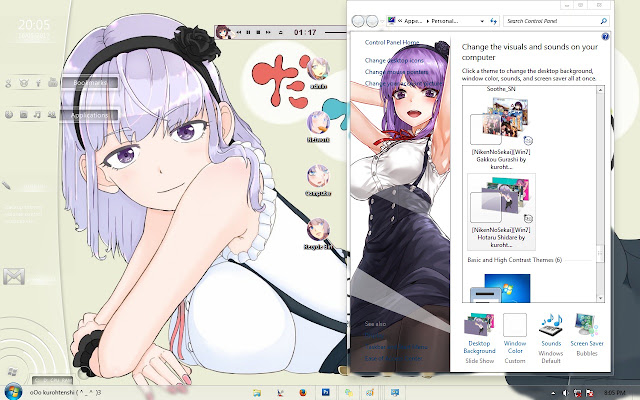Open the mail envelope widget
The image size is (640, 400).
pos(14,277)
